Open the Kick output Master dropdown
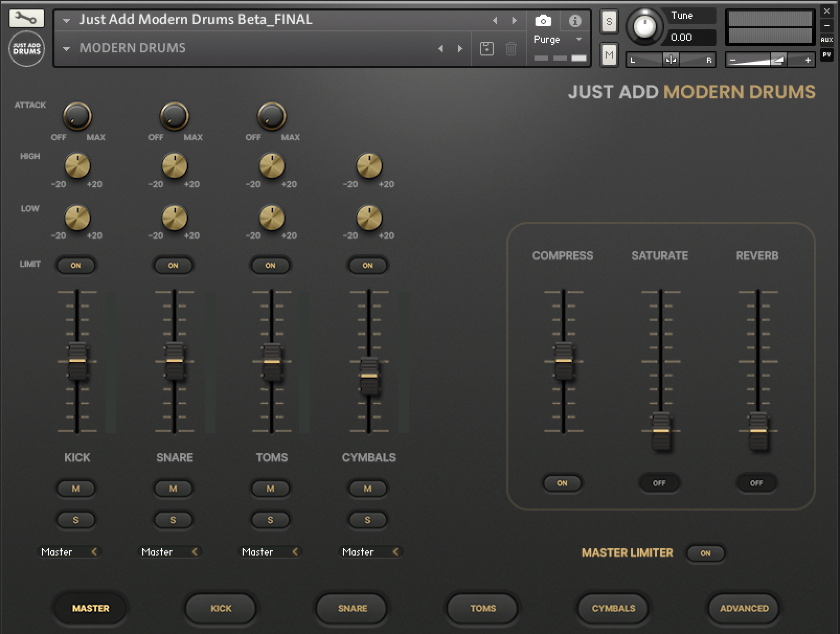Screen dimensions: 840x634 click(70, 552)
